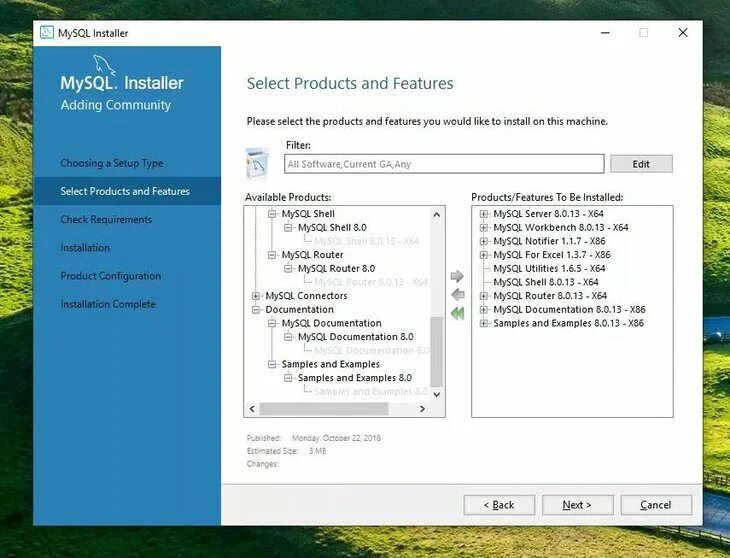Select MySQL Notifier 1.1.7 - X86 entry
Viewport: 730px width, 558px height.
pos(549,241)
